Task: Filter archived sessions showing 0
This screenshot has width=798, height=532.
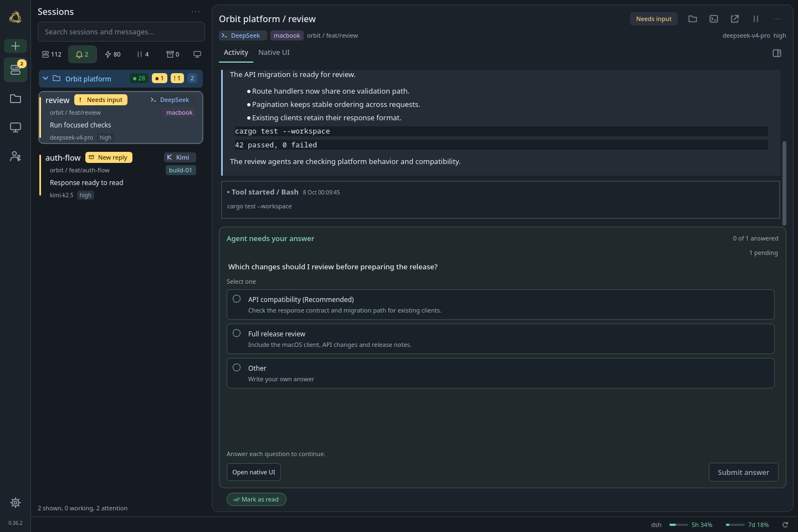Action: [173, 54]
